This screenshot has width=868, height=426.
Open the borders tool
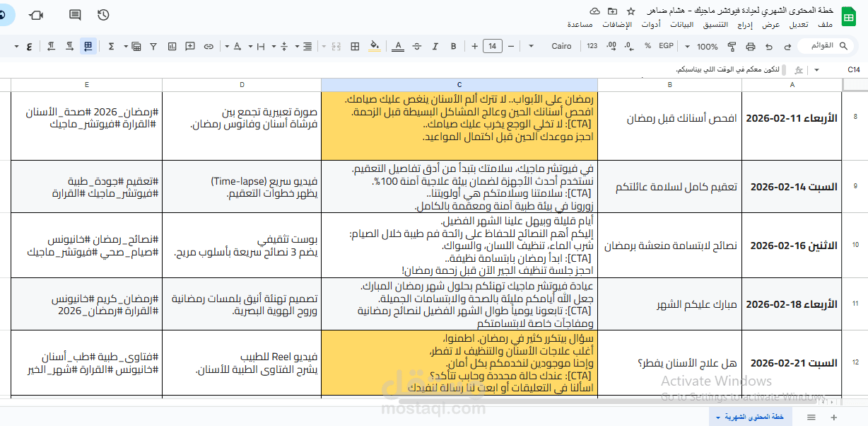tap(355, 47)
